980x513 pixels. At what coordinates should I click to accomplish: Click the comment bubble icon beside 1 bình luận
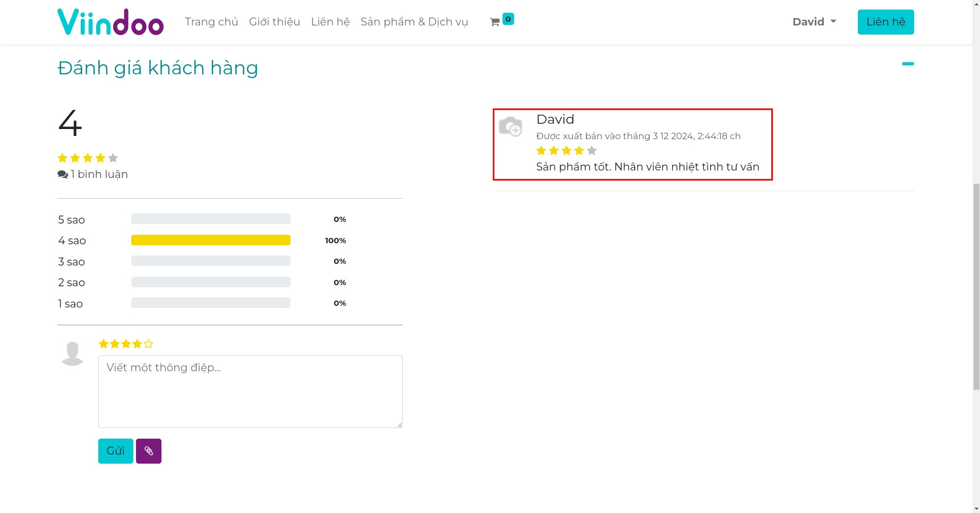[63, 174]
